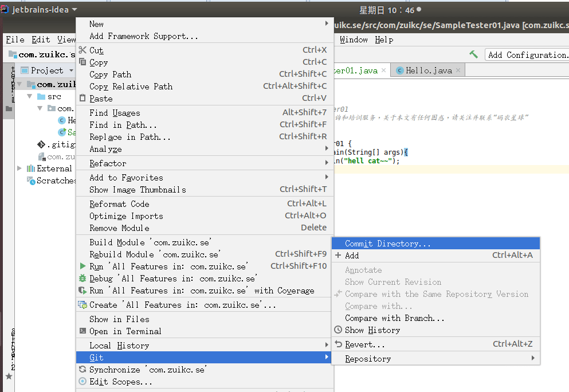Click the Run with Coverage icon
This screenshot has height=392, width=569.
[83, 291]
